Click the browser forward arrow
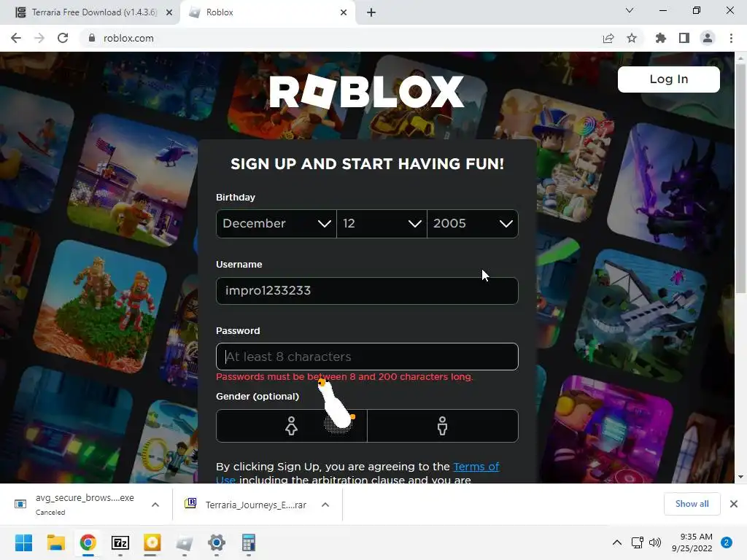The image size is (747, 560). [x=39, y=38]
